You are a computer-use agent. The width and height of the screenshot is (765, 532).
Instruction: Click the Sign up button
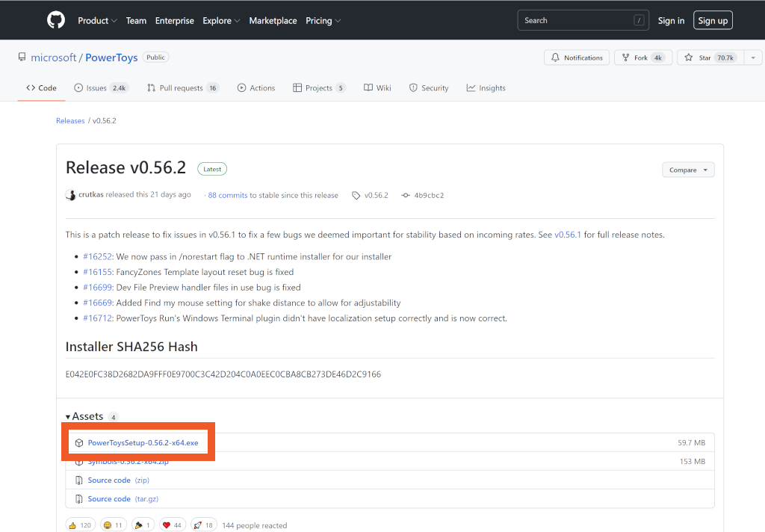pyautogui.click(x=712, y=21)
